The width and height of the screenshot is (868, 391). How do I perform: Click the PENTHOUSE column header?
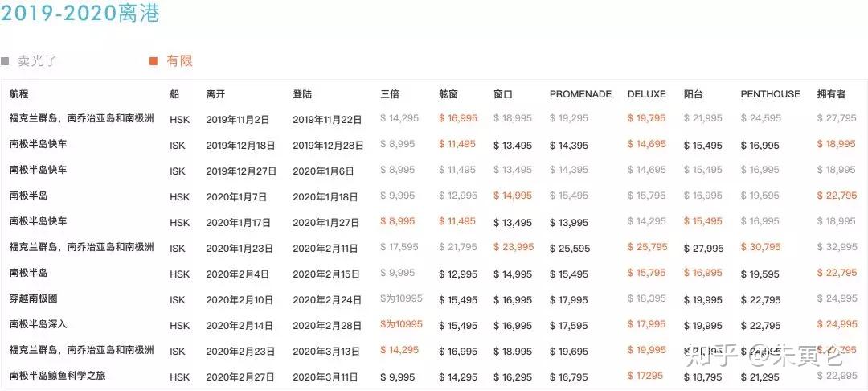(770, 94)
